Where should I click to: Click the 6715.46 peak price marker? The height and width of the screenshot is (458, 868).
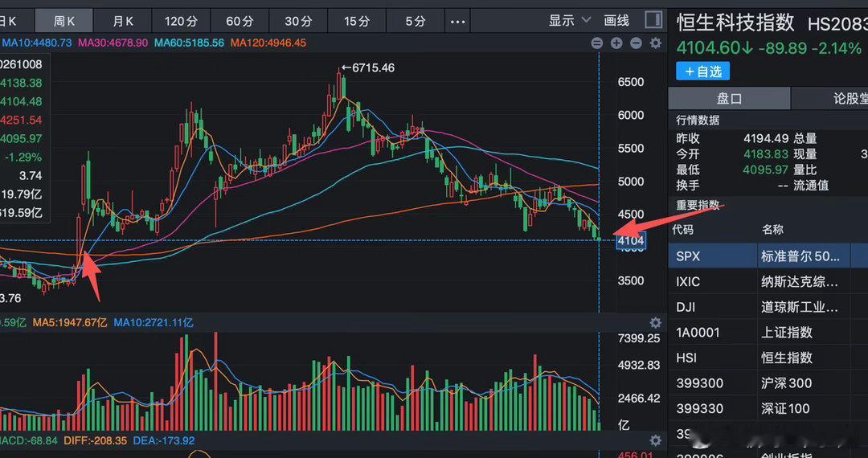[x=367, y=68]
